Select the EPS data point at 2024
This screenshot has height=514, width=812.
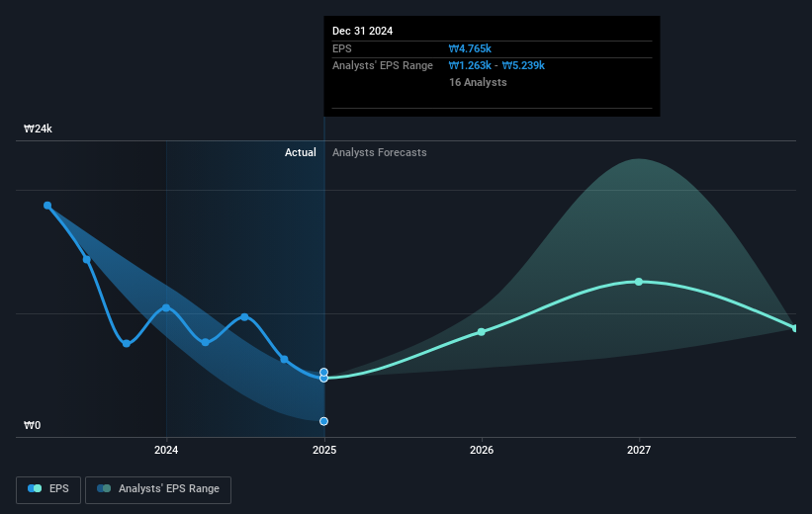click(166, 308)
